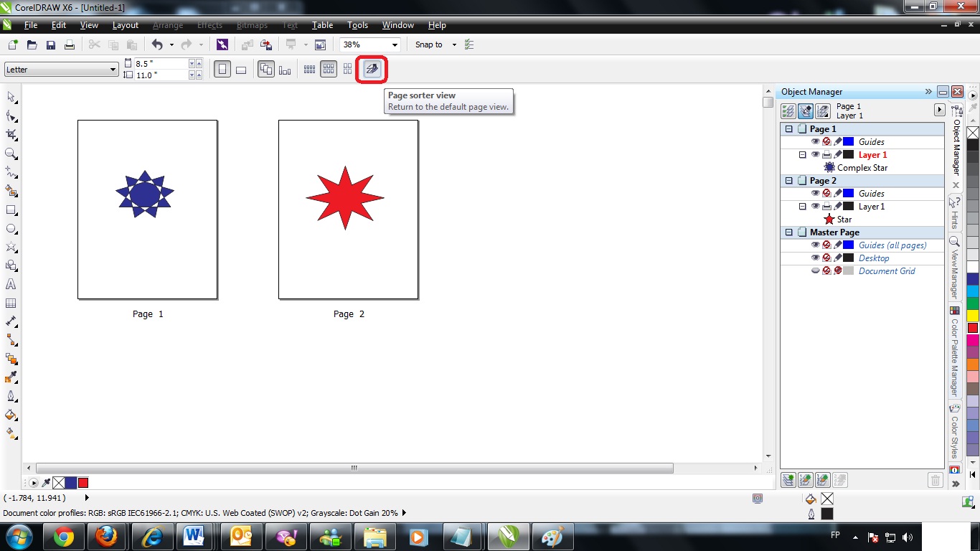
Task: Select the Pick tool
Action: click(10, 97)
